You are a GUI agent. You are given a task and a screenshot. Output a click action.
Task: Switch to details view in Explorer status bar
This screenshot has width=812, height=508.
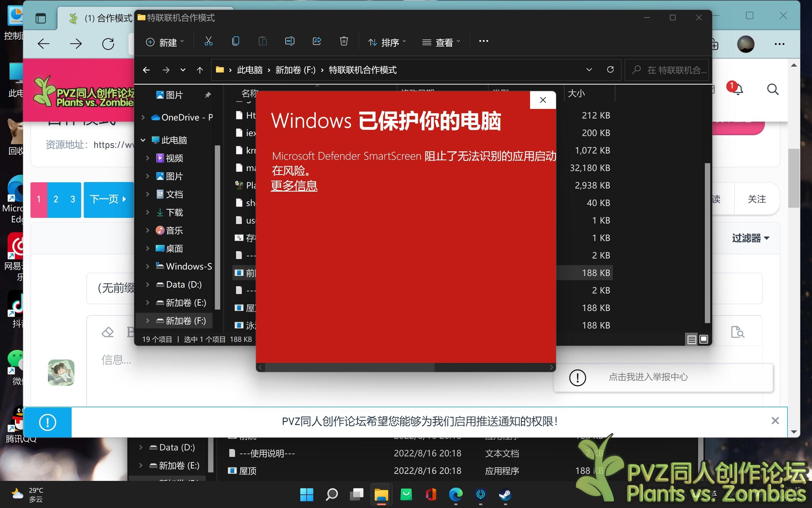[692, 339]
